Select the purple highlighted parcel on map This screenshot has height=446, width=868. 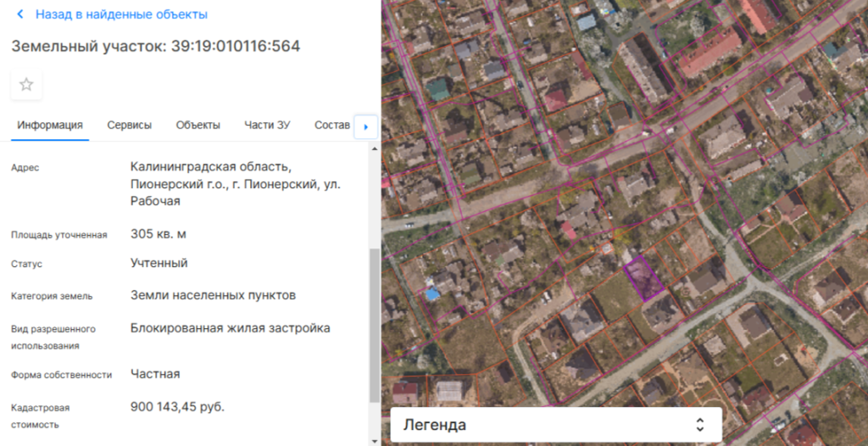(645, 278)
